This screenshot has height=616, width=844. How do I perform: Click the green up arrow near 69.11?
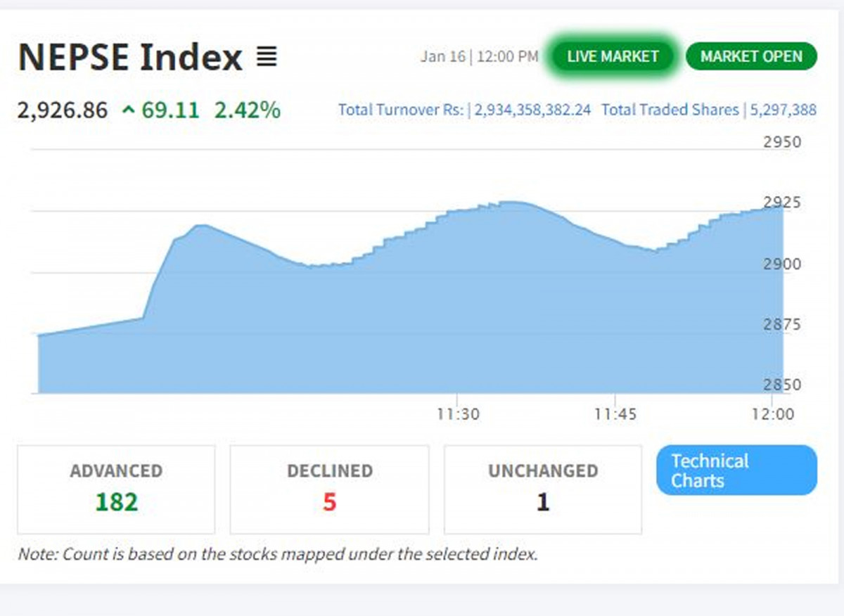point(128,110)
